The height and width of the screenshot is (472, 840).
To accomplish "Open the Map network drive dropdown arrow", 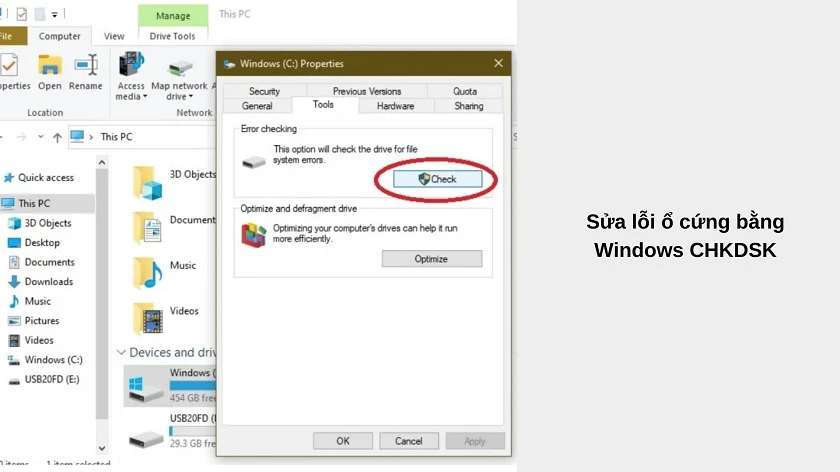I will [x=191, y=96].
